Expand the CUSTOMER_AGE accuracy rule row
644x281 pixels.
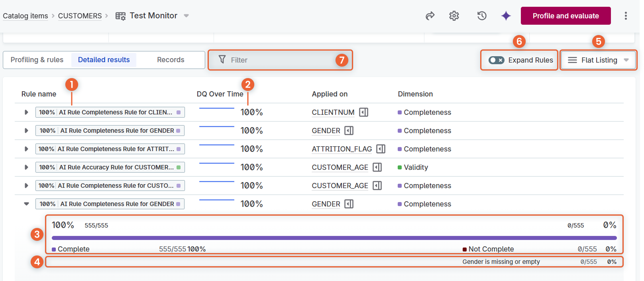click(x=26, y=167)
